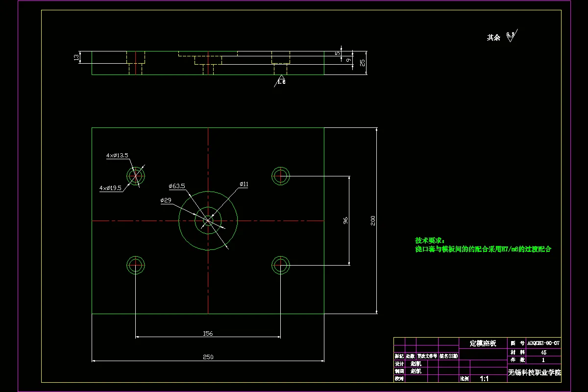
Task: Select the 1.6 surface roughness symbol
Action: (281, 81)
